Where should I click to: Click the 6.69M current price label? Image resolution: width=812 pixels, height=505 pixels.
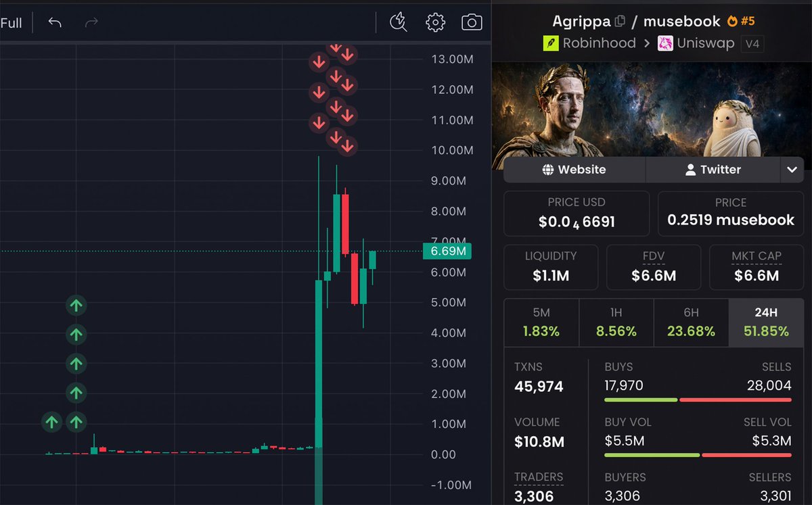447,251
